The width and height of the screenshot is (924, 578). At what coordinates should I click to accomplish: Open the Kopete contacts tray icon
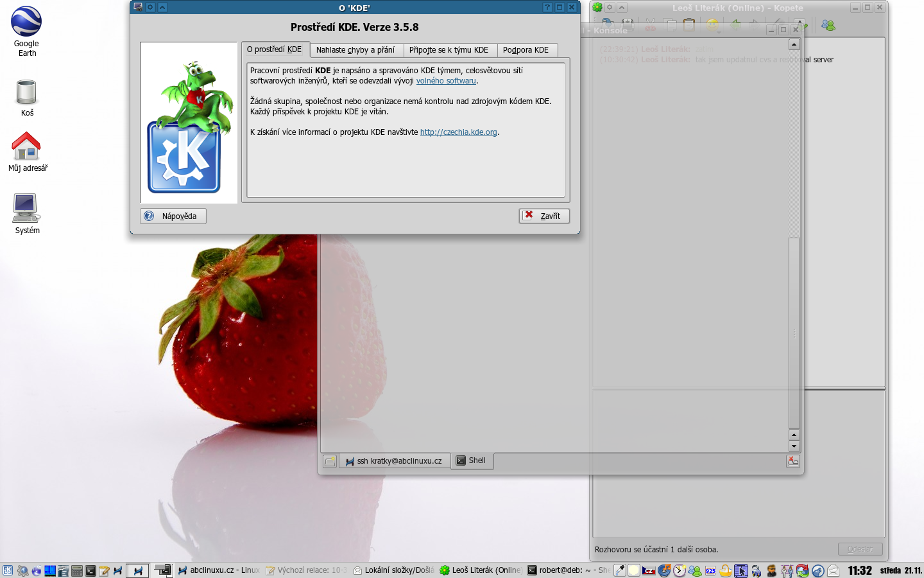tap(695, 570)
